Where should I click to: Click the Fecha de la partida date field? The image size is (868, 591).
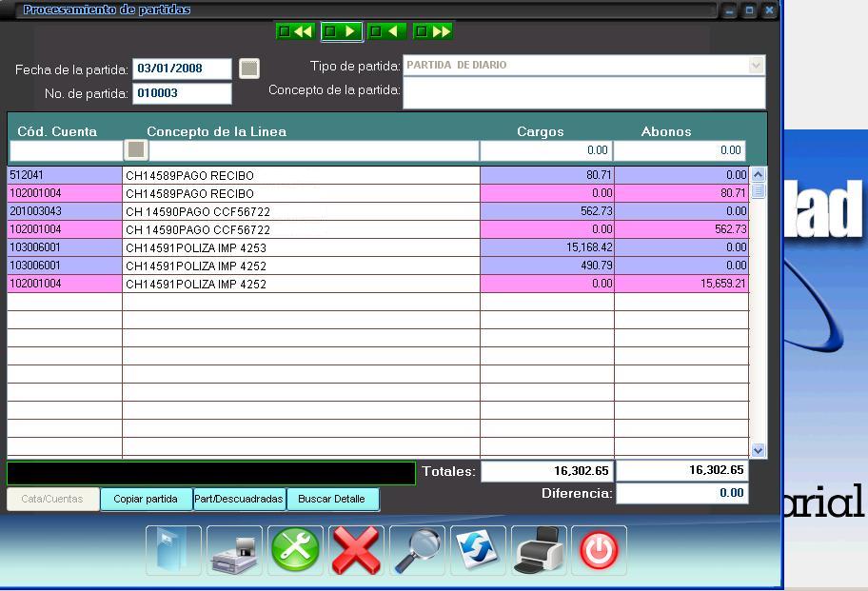click(182, 69)
